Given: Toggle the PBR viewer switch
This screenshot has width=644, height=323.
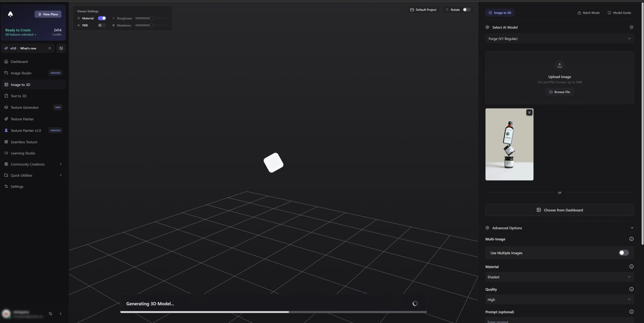Looking at the screenshot, I should tap(101, 25).
